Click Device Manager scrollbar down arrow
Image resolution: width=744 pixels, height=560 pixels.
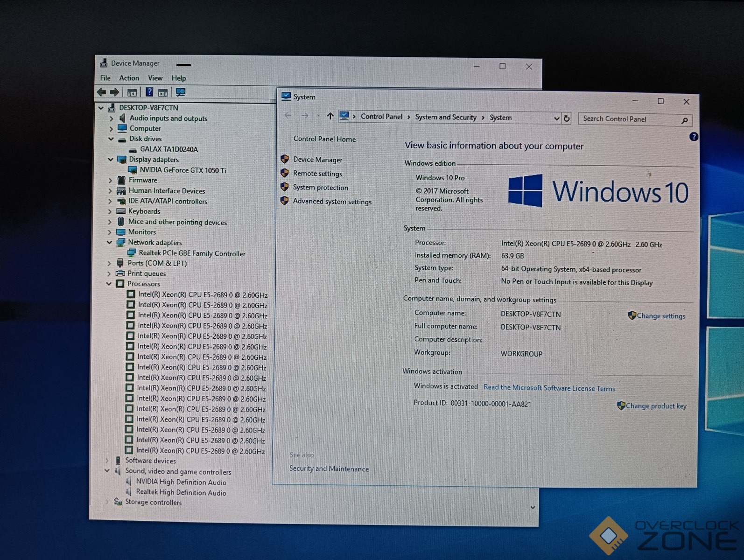(x=533, y=507)
